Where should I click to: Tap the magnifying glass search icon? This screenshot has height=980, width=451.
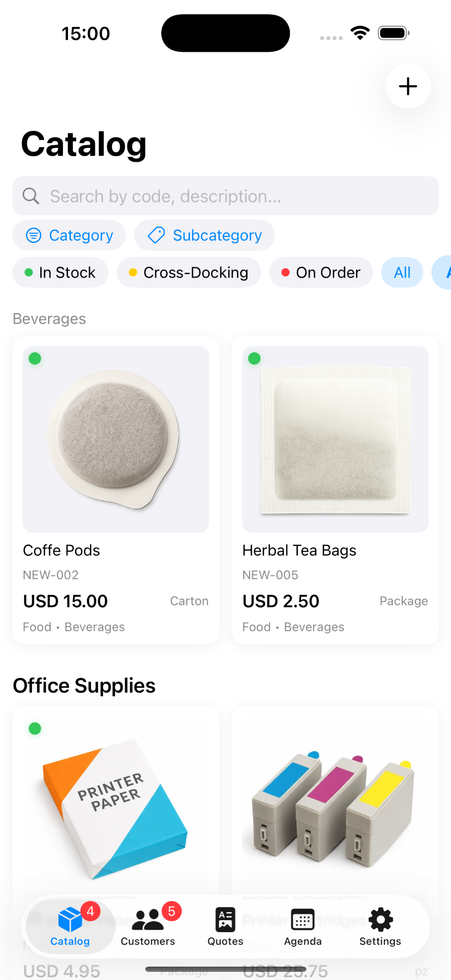[31, 196]
